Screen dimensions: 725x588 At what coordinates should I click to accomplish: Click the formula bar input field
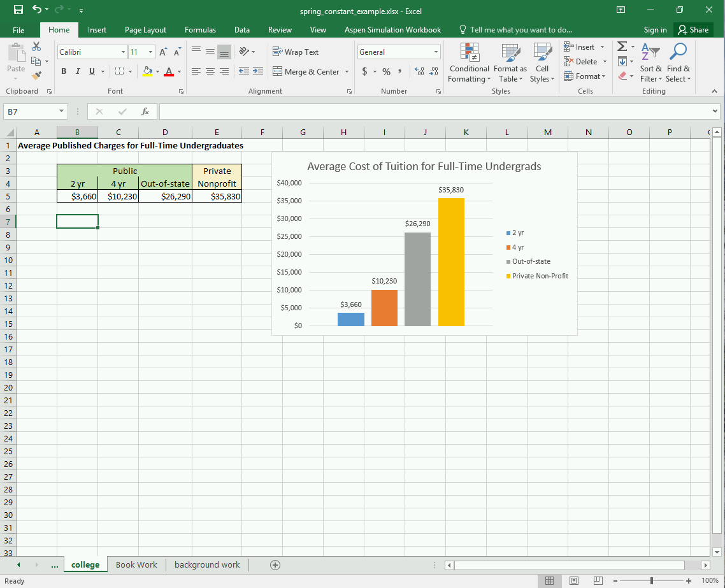(x=434, y=111)
